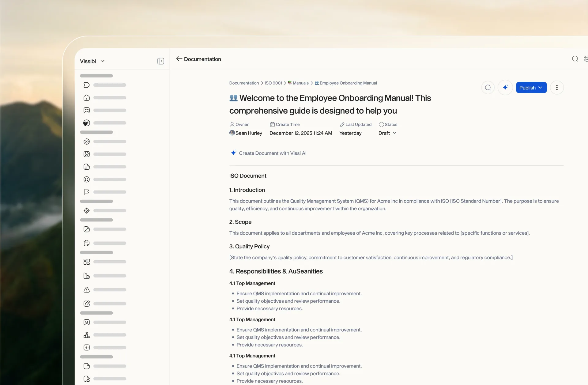Open the warning triangle sidebar icon

coord(87,290)
